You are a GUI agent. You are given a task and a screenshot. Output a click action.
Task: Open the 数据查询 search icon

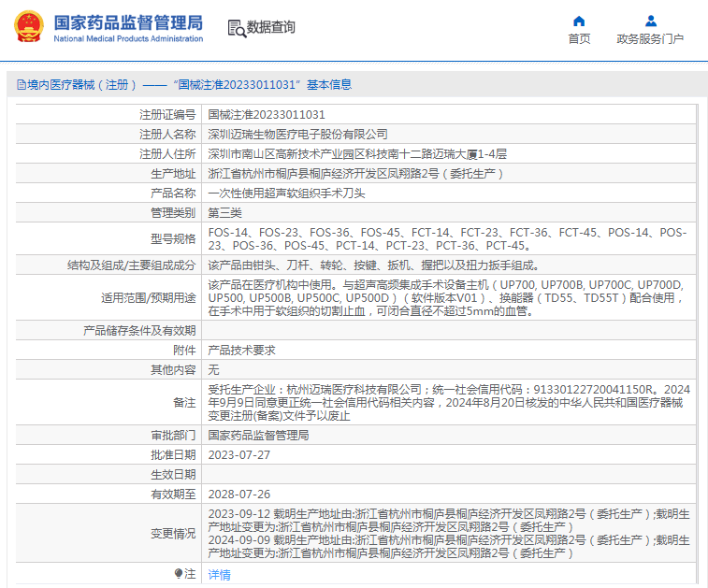click(237, 28)
